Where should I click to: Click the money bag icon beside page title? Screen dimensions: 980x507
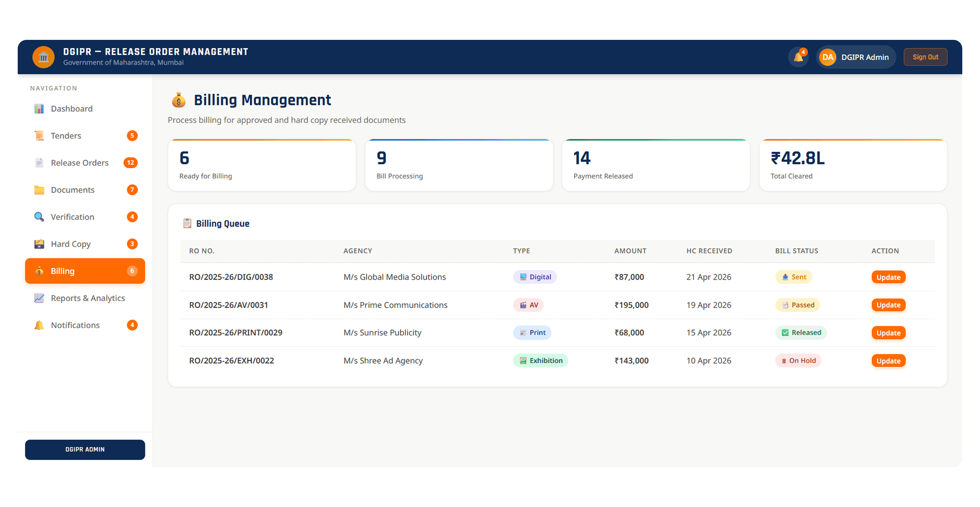(x=179, y=100)
